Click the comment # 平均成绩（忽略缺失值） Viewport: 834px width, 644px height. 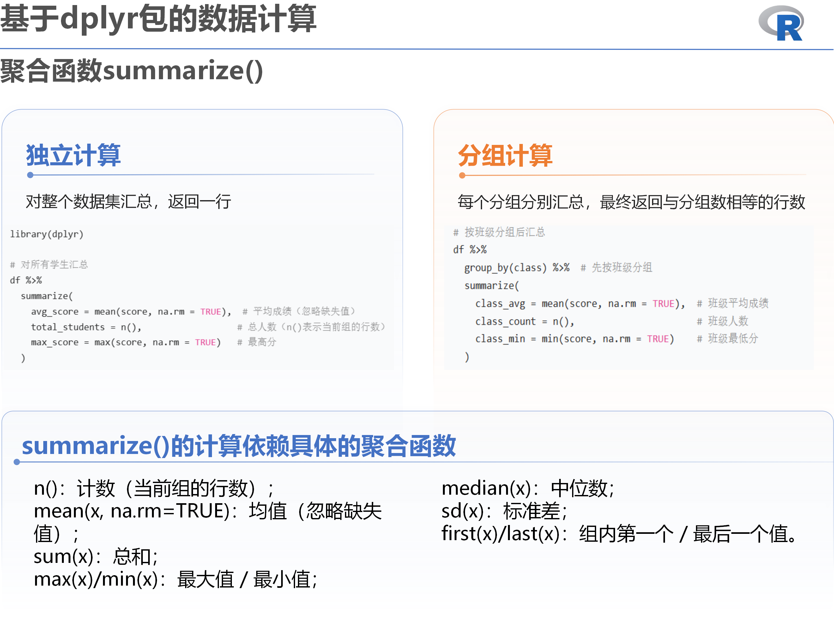[299, 311]
